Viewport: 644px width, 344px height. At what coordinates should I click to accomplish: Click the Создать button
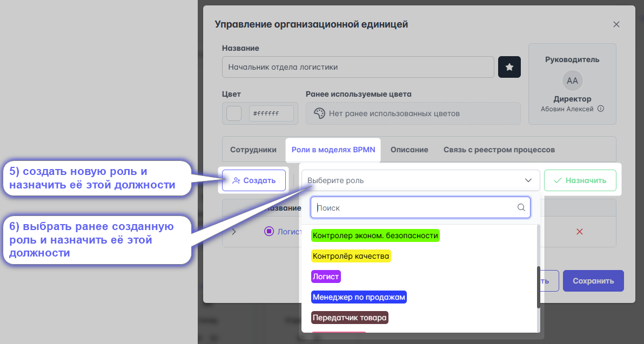254,180
